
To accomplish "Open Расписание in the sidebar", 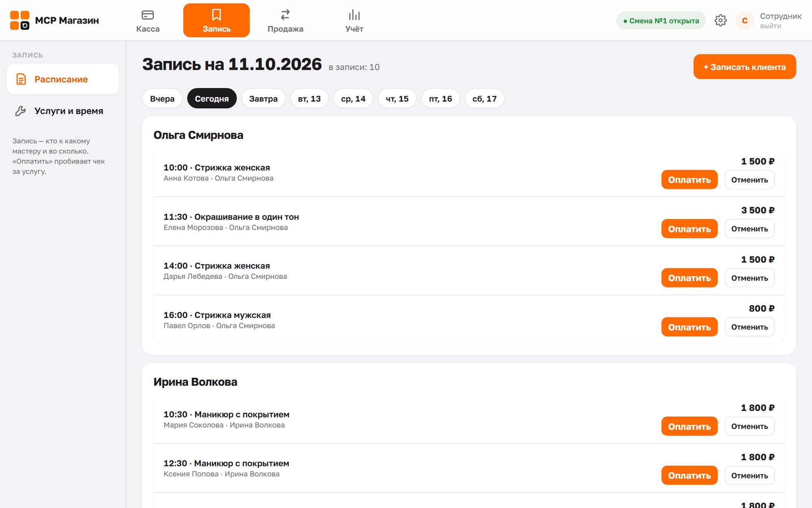I will [x=63, y=79].
